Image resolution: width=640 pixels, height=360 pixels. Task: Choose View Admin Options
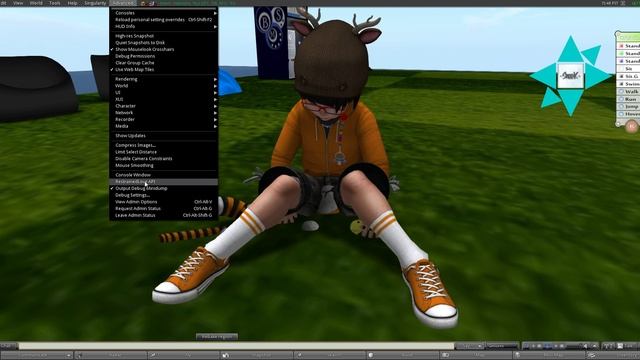point(163,202)
